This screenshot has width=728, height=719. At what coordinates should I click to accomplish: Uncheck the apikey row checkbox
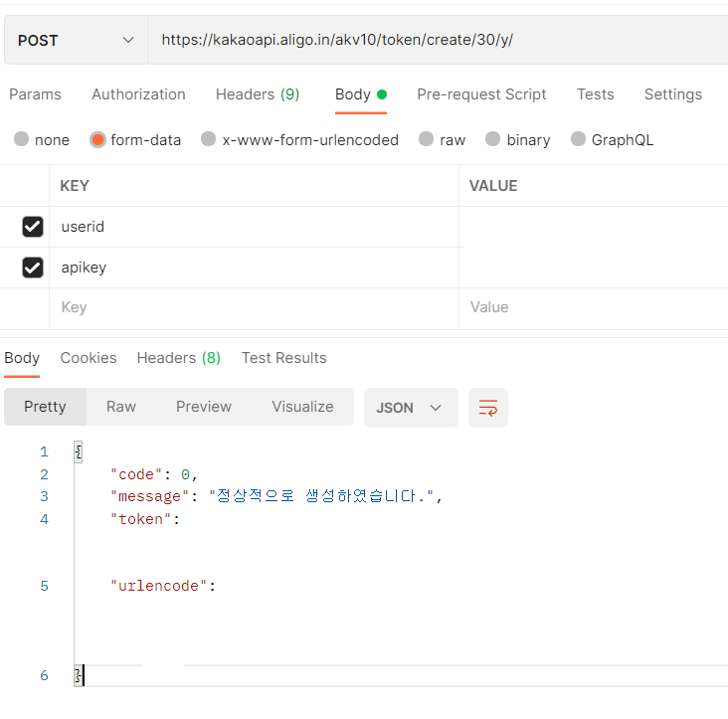point(33,268)
